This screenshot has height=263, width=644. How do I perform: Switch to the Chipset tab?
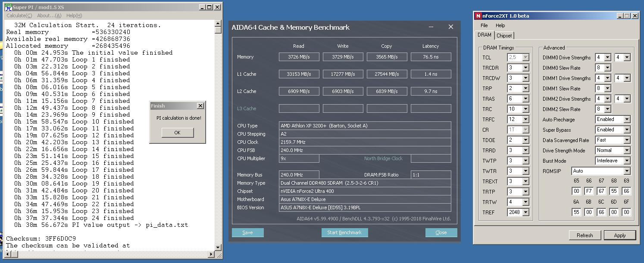[x=504, y=36]
